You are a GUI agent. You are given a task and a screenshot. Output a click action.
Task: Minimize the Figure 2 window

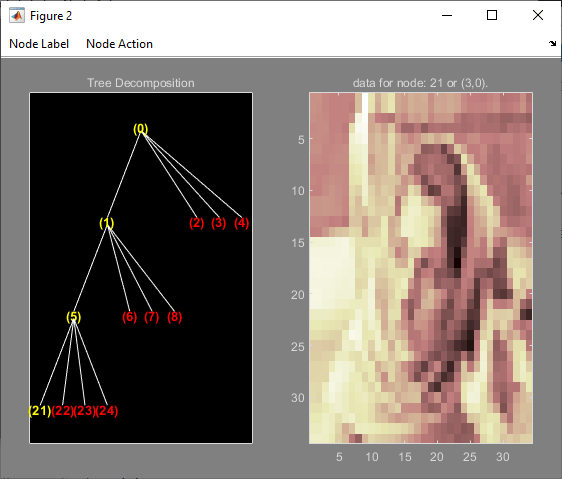447,15
